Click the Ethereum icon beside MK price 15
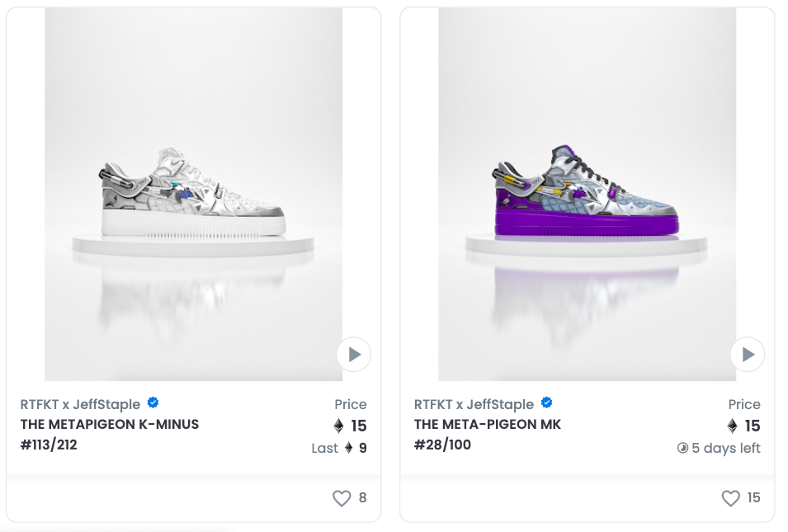 tap(732, 426)
